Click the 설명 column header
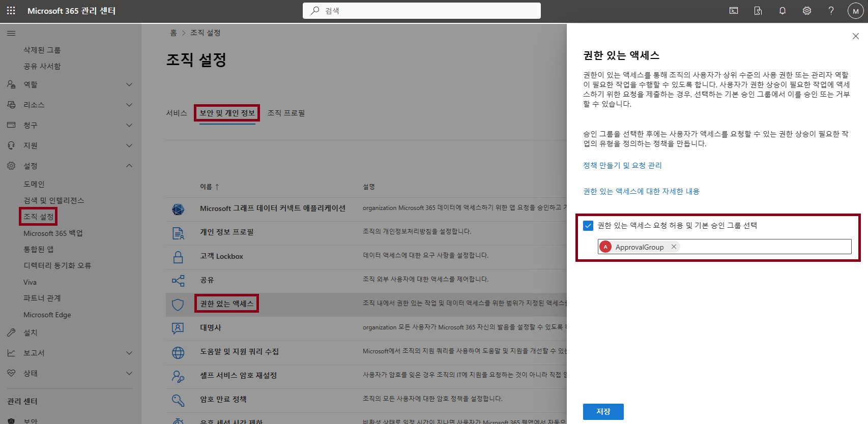Screen dimensions: 868x424 (369, 187)
